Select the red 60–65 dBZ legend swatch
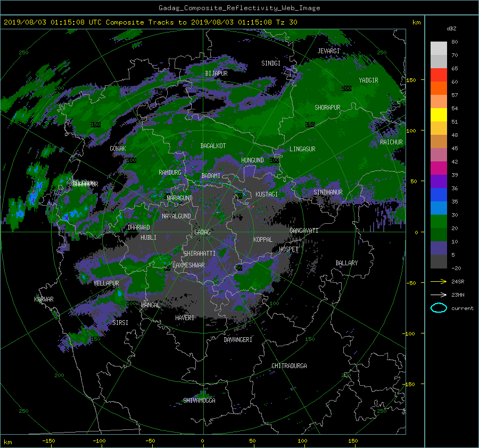This screenshot has width=479, height=448. (x=439, y=75)
